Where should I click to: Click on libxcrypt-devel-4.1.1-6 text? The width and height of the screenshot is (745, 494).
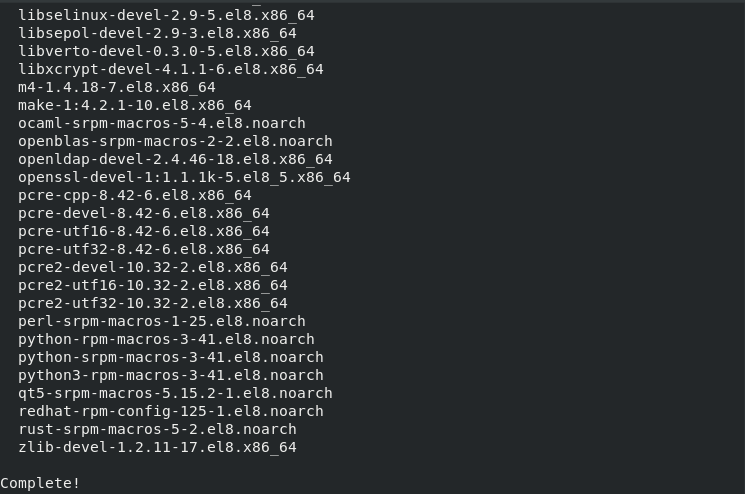171,69
